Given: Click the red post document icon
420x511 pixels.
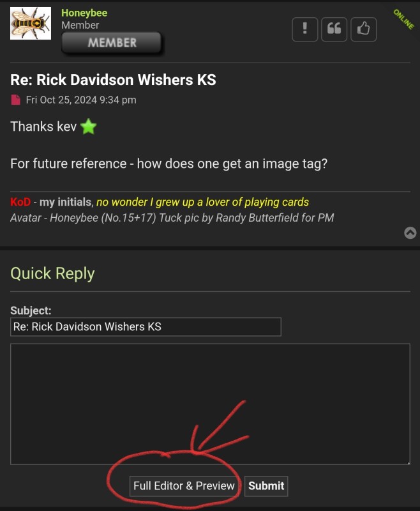Looking at the screenshot, I should [15, 100].
